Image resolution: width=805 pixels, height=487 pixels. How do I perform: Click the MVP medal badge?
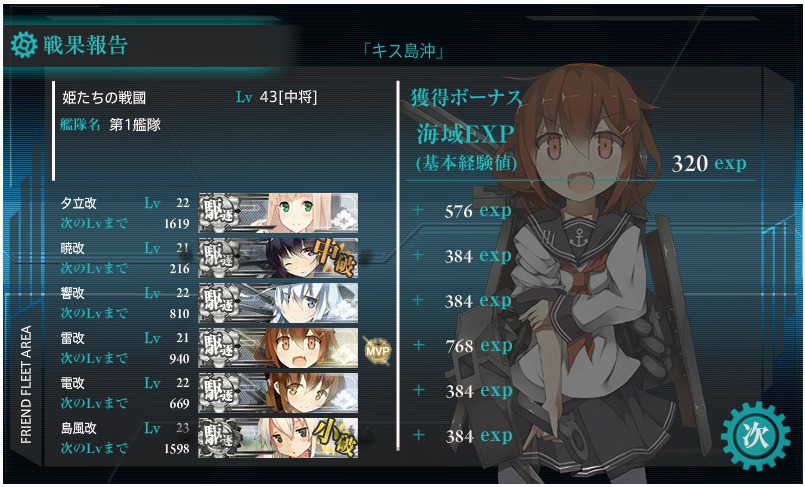coord(377,352)
